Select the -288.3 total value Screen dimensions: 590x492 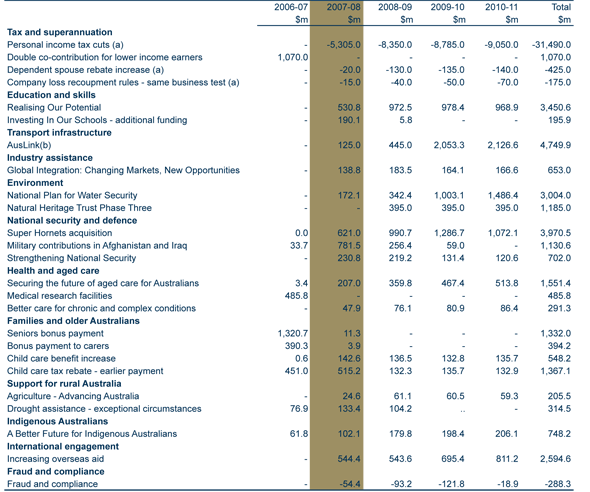click(x=558, y=484)
